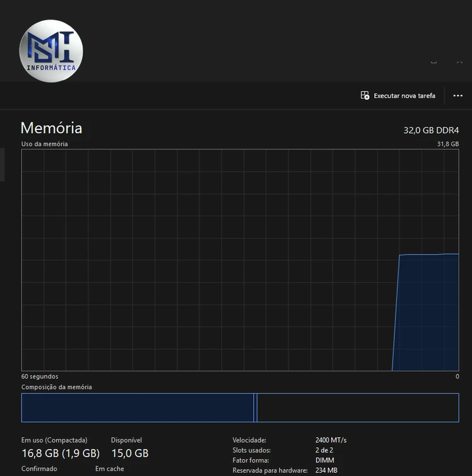Screen dimensions: 472x476
Task: Click the Disponível label
Action: (x=126, y=440)
